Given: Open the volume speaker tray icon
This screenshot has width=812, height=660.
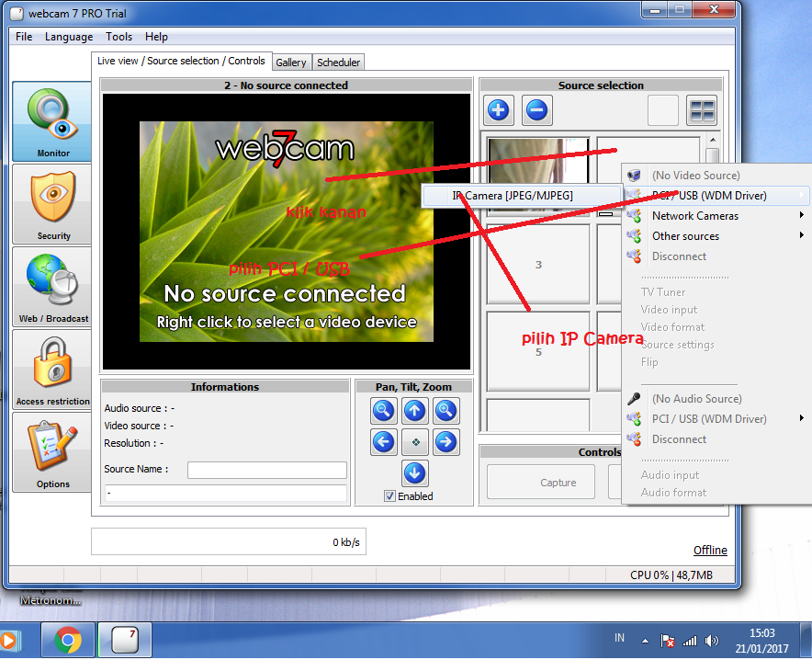Looking at the screenshot, I should (x=712, y=642).
